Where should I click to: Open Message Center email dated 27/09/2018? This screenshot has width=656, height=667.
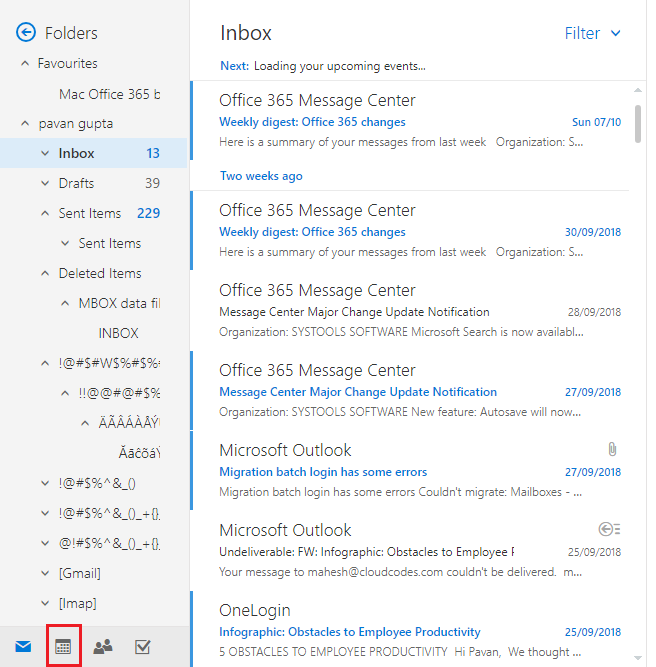coord(410,391)
